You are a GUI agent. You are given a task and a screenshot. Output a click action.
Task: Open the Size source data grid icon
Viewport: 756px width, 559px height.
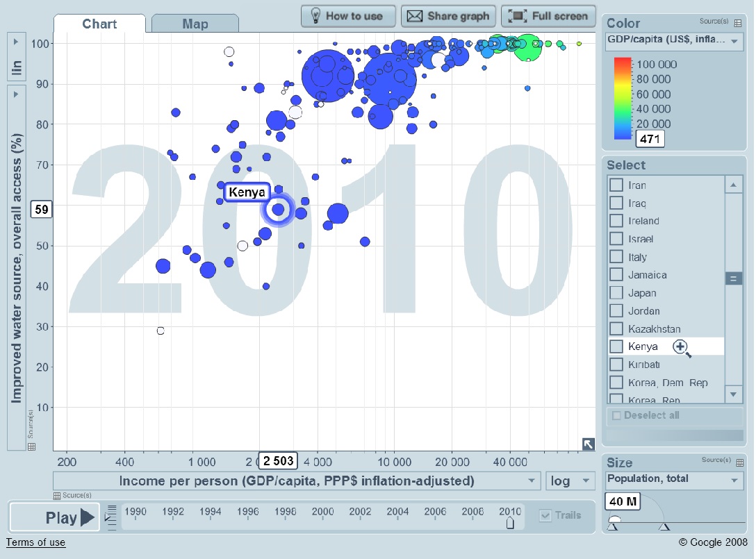pyautogui.click(x=739, y=462)
